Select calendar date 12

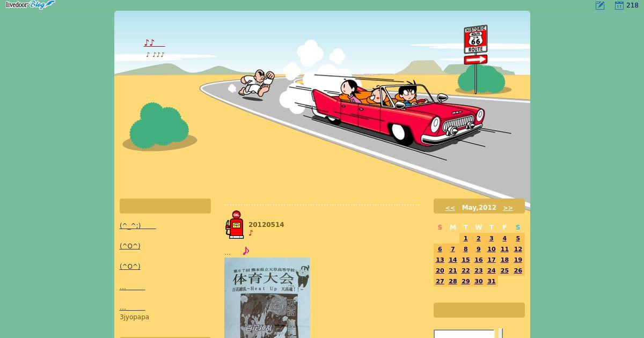tap(518, 249)
